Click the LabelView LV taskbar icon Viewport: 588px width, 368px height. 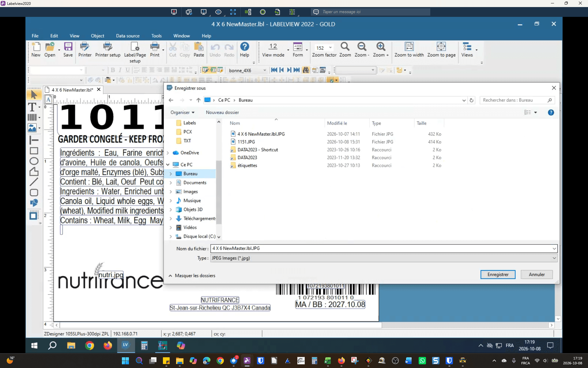click(126, 345)
